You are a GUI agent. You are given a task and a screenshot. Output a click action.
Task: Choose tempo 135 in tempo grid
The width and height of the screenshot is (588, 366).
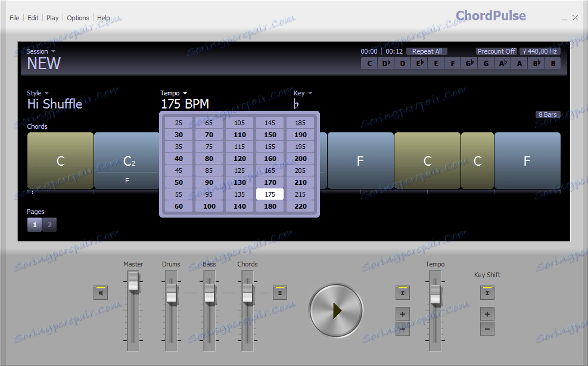point(239,194)
